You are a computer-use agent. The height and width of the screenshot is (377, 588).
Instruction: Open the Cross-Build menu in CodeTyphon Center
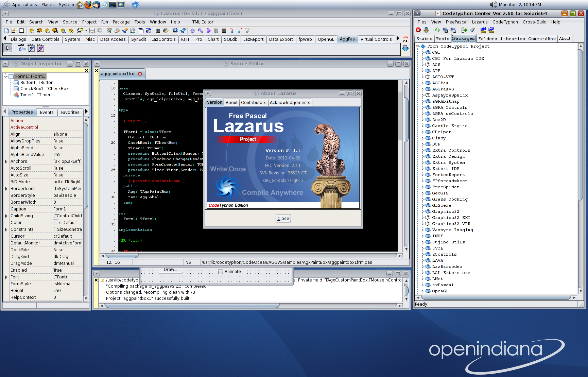[534, 22]
